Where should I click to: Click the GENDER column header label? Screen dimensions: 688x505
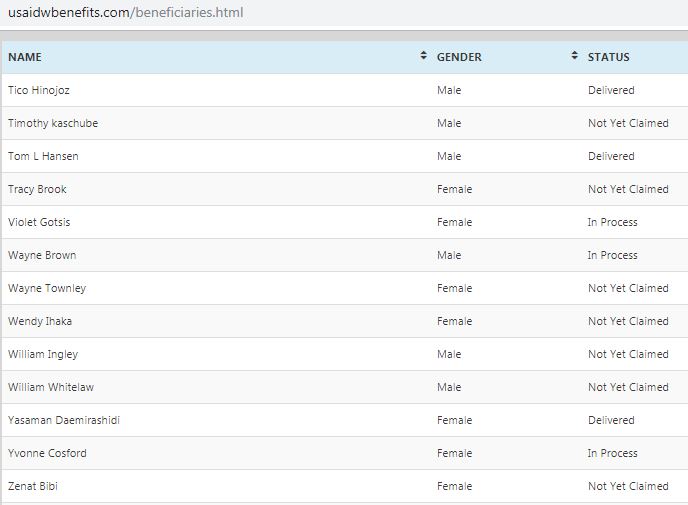[459, 57]
